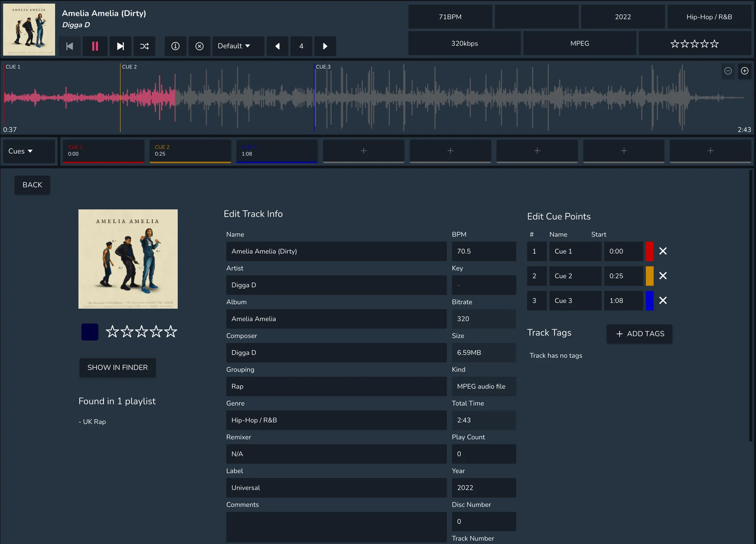The height and width of the screenshot is (544, 756).
Task: Zoom in on the waveform
Action: coord(744,71)
